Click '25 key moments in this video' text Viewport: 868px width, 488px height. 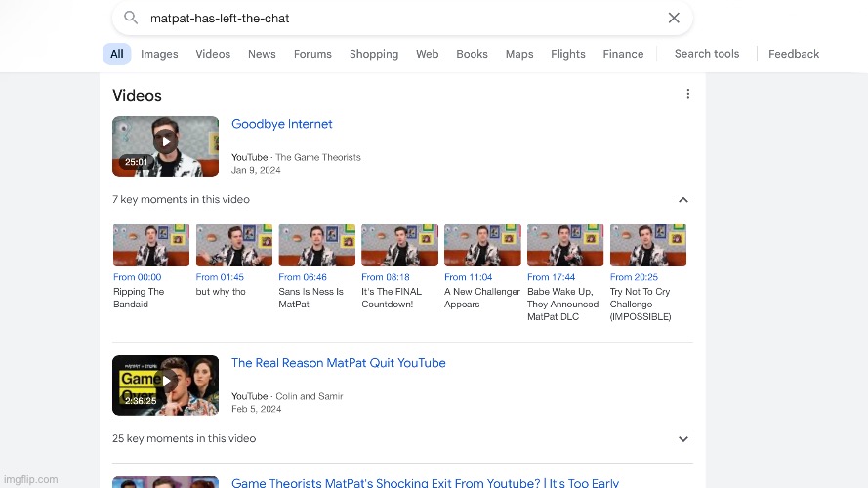tap(185, 439)
